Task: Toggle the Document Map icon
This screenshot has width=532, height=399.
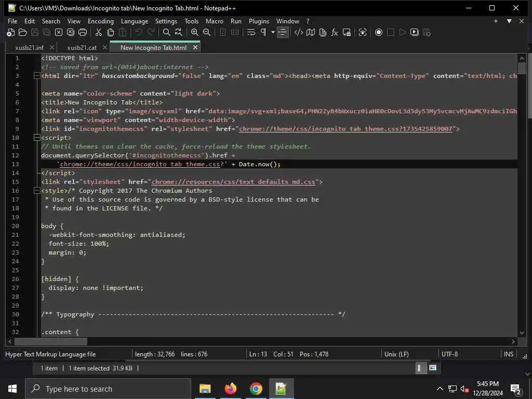Action: point(311,33)
